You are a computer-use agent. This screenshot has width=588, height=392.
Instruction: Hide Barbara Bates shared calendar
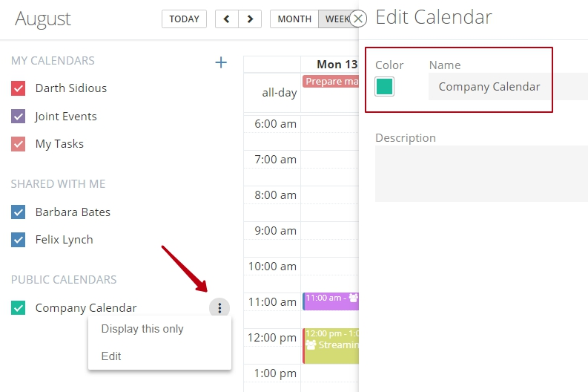[18, 212]
